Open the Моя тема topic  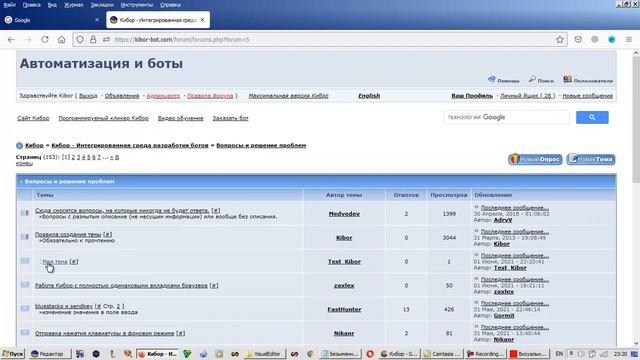click(55, 262)
